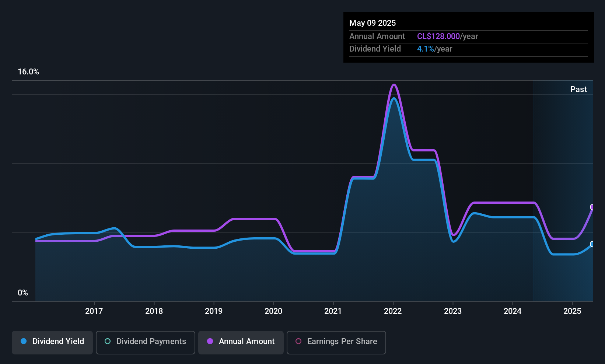Click the 2023 x-axis label
The width and height of the screenshot is (605, 364).
pyautogui.click(x=453, y=311)
